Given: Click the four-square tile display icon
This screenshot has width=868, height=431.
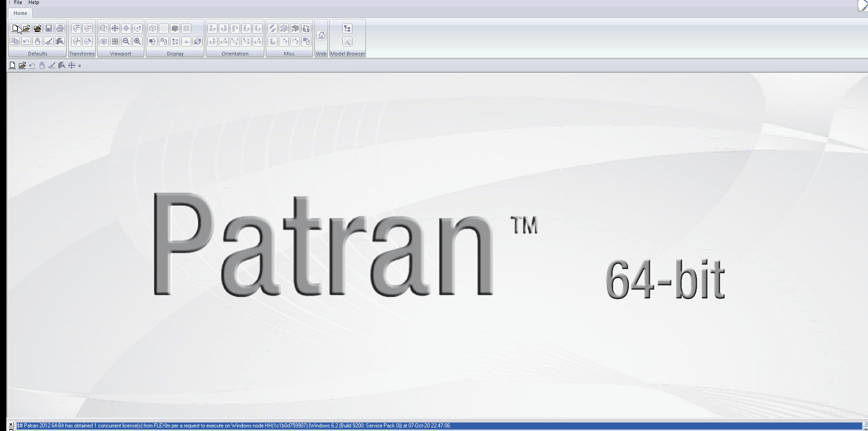Looking at the screenshot, I should 186,28.
